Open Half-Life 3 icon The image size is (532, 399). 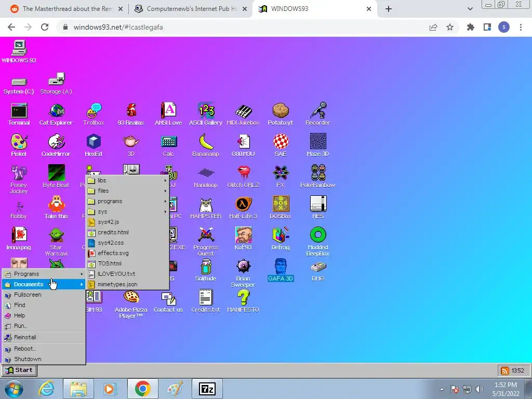(243, 208)
